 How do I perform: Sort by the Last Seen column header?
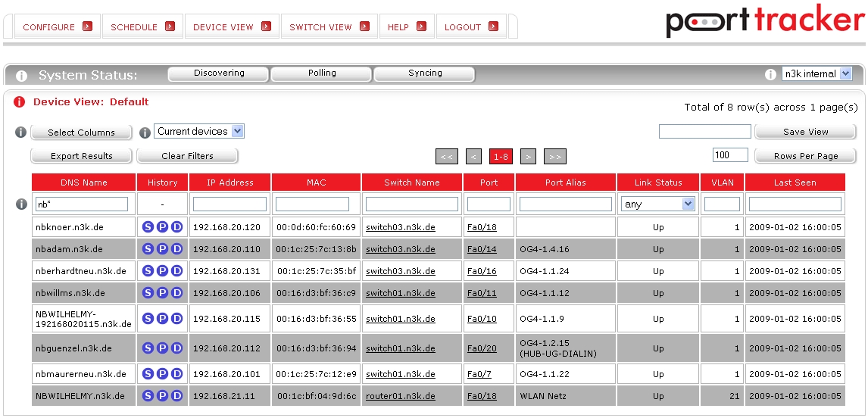pos(795,182)
